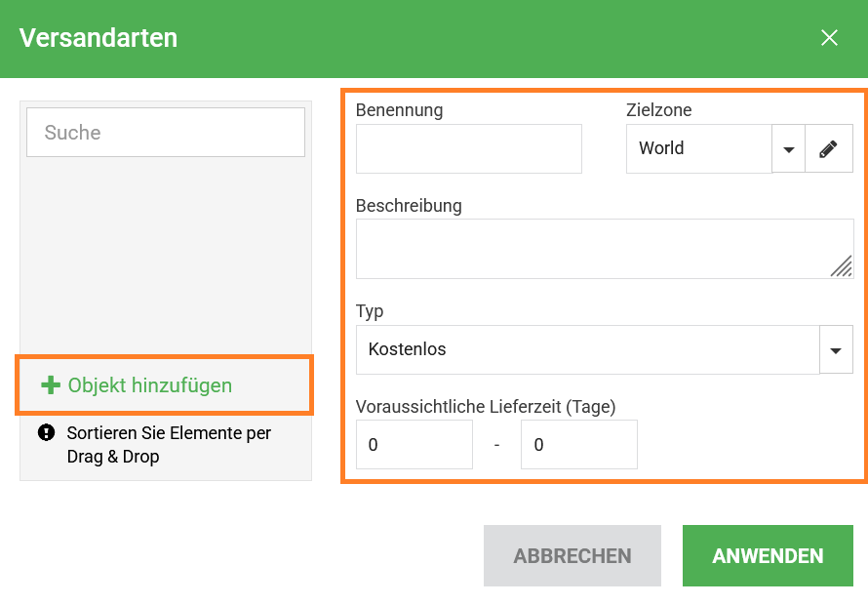Select the minimum Lieferzeit days field

414,445
